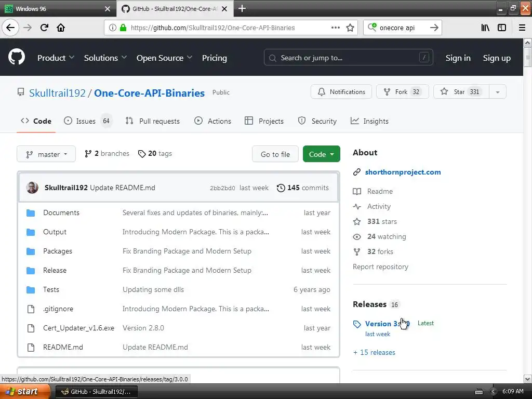This screenshot has height=399, width=532.
Task: View the 145 commits history
Action: (x=303, y=188)
